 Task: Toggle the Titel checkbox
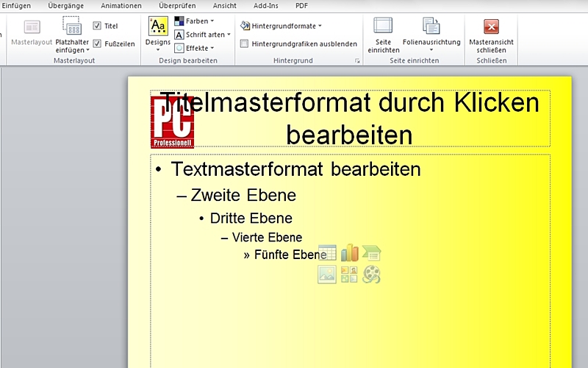click(97, 26)
